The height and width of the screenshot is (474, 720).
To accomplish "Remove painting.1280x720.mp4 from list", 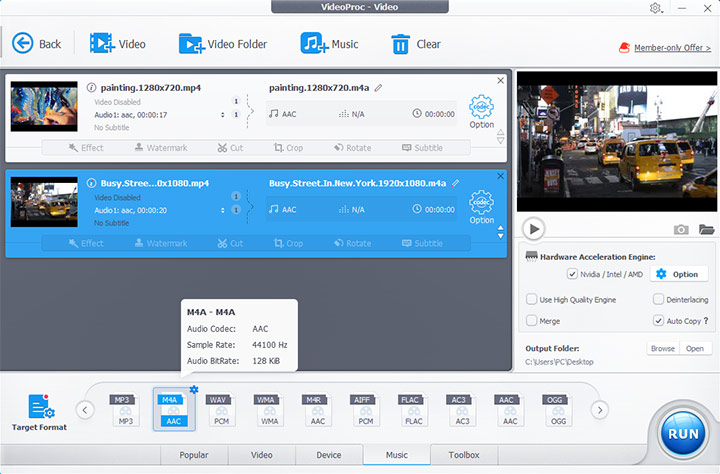I will [x=501, y=80].
